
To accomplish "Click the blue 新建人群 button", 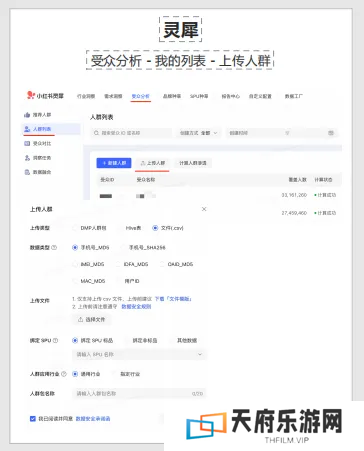I will tap(114, 163).
